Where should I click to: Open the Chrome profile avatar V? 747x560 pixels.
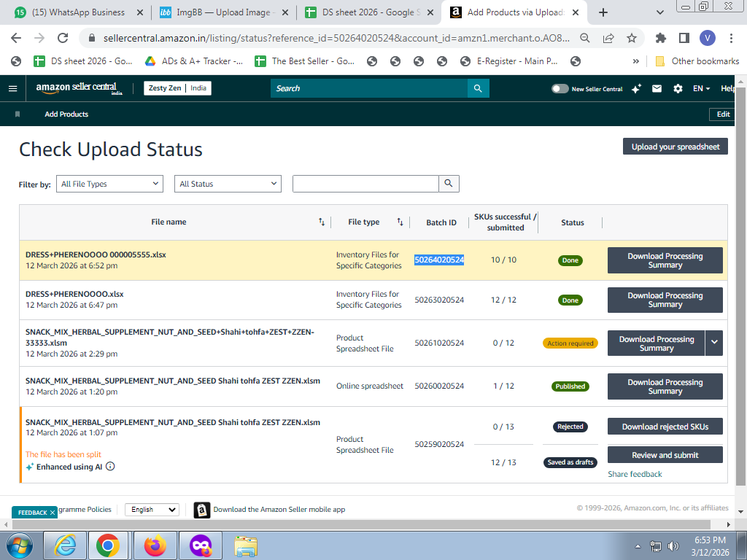708,38
